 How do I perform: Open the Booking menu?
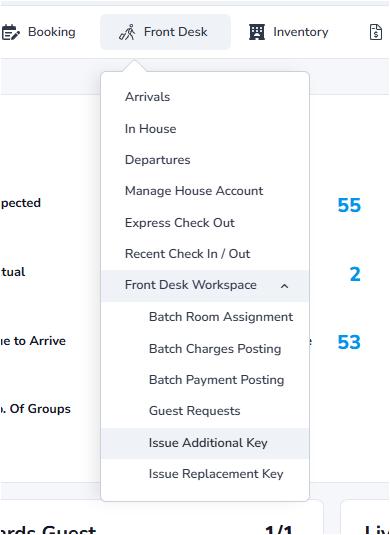(39, 32)
